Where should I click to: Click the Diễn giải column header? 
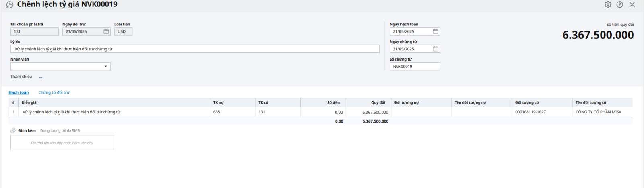coord(30,102)
